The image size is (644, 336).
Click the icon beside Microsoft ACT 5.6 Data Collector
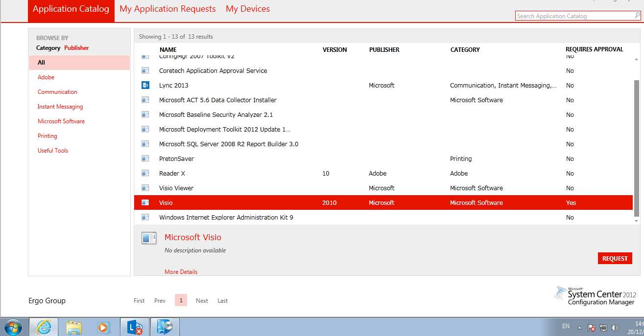[145, 100]
